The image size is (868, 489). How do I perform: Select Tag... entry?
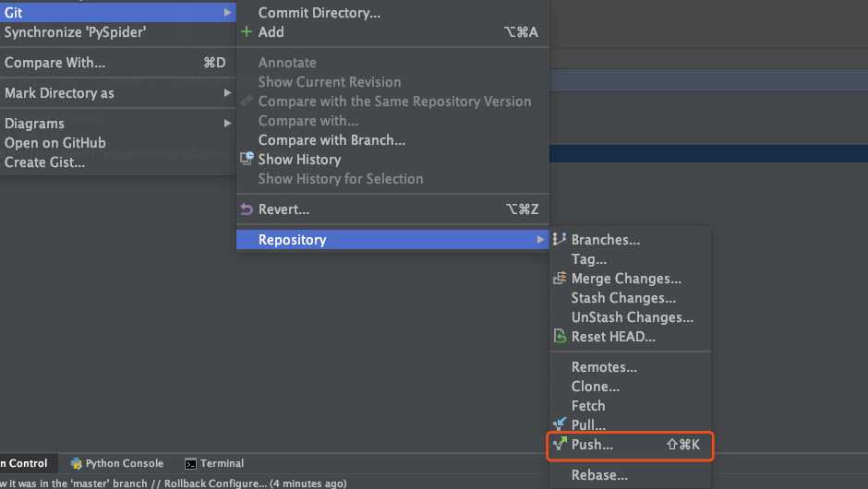click(x=589, y=259)
